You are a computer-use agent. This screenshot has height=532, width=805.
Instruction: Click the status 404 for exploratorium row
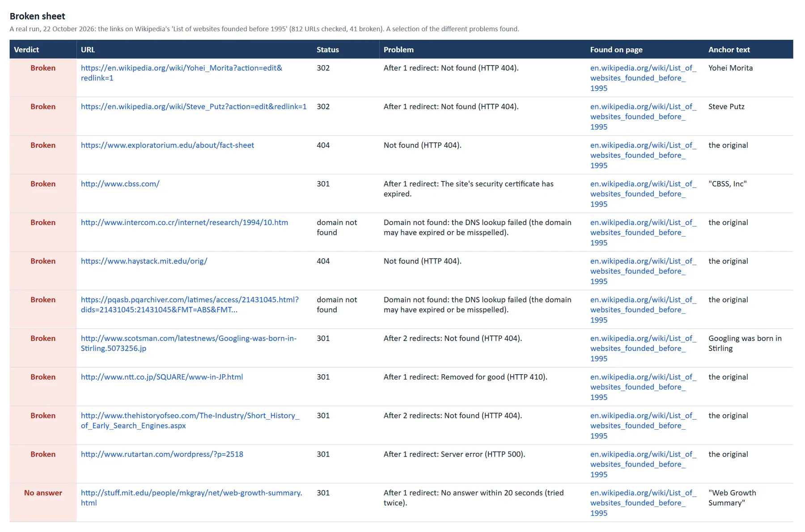tap(323, 145)
